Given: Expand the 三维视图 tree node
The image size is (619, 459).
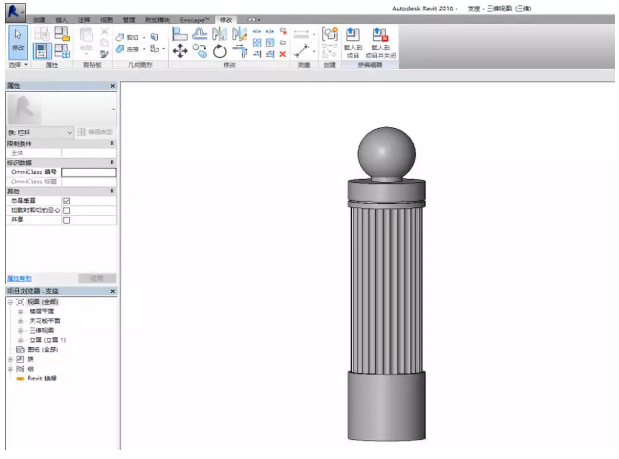Looking at the screenshot, I should (20, 329).
